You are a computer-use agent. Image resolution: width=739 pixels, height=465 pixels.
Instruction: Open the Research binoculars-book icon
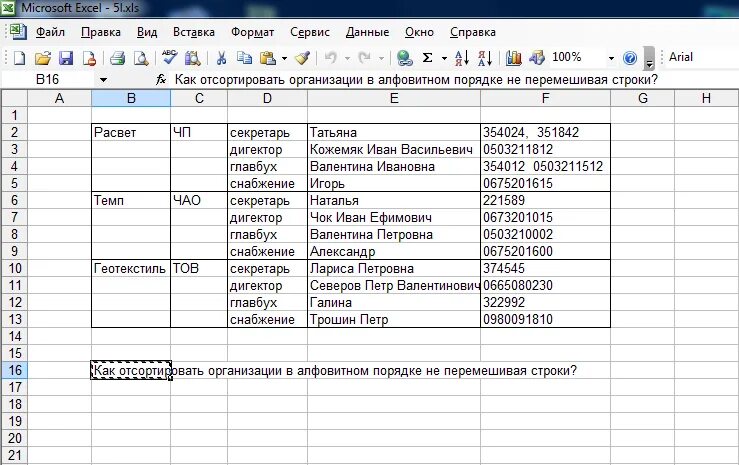192,58
